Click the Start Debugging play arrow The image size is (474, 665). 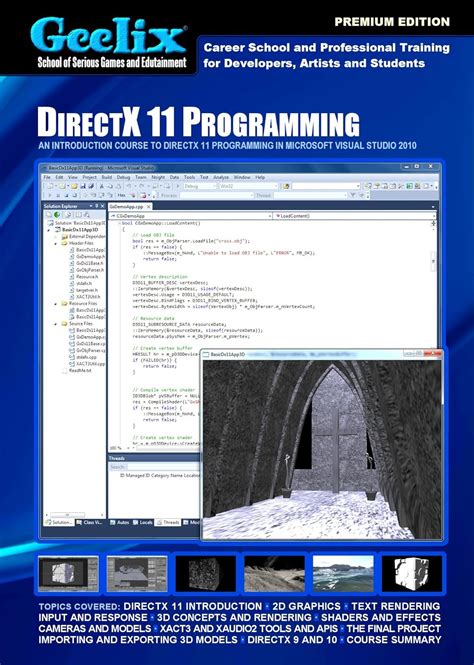(x=178, y=186)
